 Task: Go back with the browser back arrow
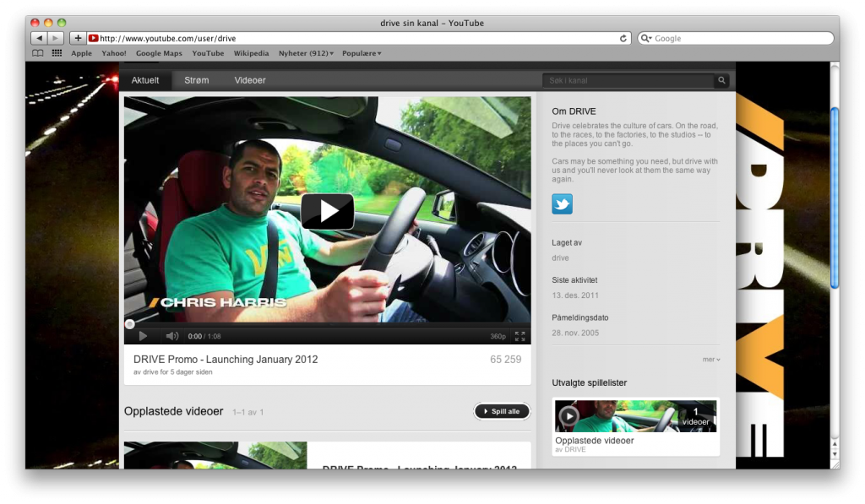pos(39,38)
